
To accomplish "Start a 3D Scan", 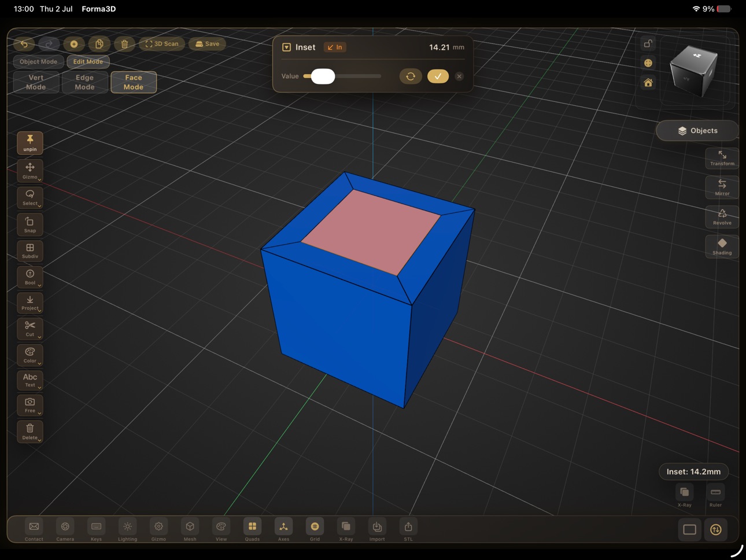I will (162, 44).
